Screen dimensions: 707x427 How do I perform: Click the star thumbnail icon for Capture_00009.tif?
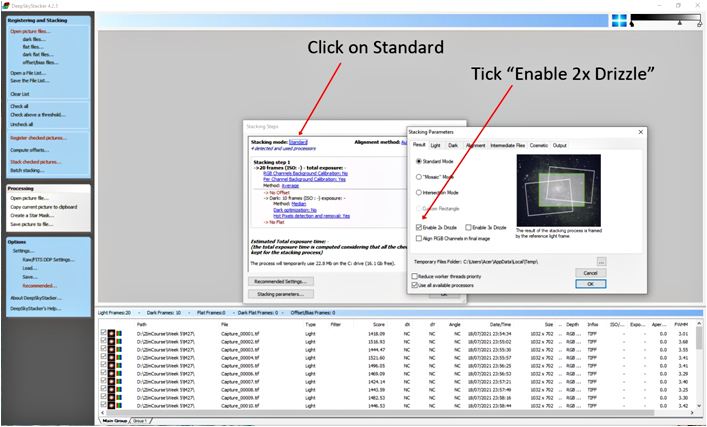click(111, 398)
